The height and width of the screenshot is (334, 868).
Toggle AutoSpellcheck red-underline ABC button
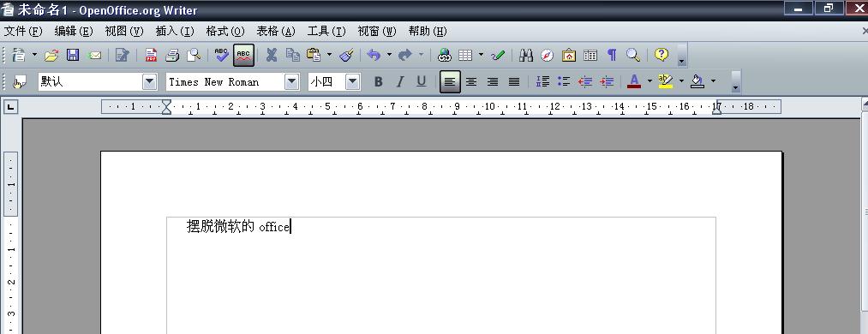tap(243, 55)
